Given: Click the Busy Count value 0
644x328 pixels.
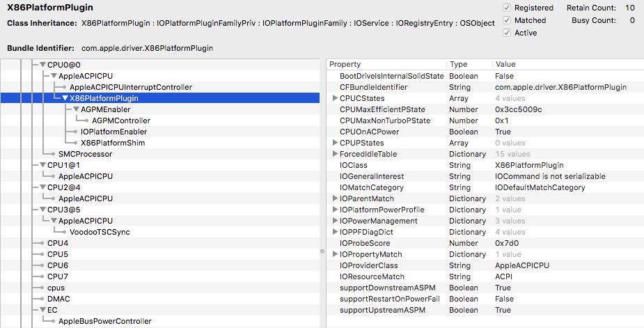Looking at the screenshot, I should [x=632, y=20].
